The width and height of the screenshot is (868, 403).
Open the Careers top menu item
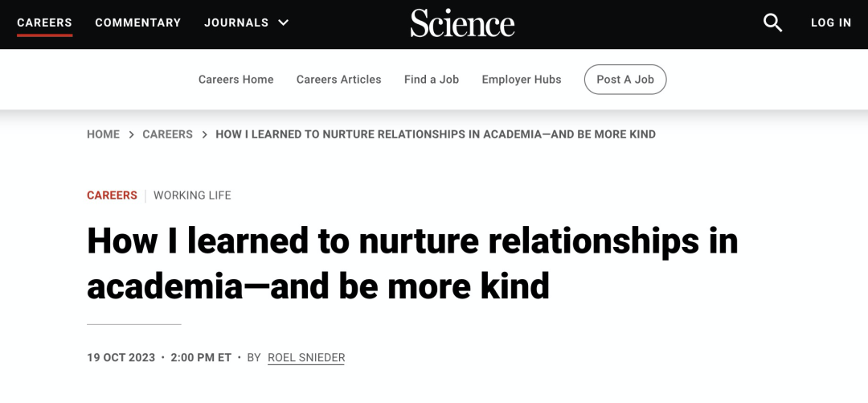45,23
